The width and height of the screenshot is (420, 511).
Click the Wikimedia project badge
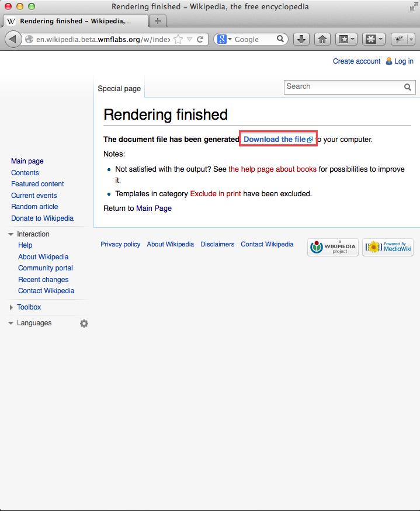point(333,247)
